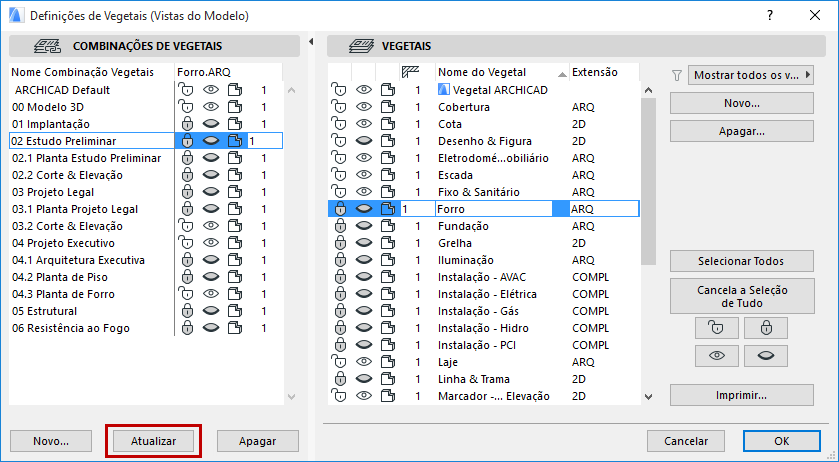This screenshot has width=839, height=462.
Task: Sort by Nome do Vegetal column header
Action: (502, 72)
